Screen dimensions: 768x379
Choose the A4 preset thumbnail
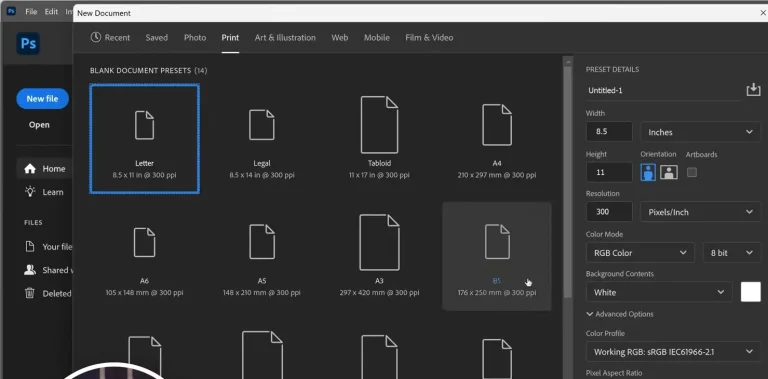[x=497, y=139]
